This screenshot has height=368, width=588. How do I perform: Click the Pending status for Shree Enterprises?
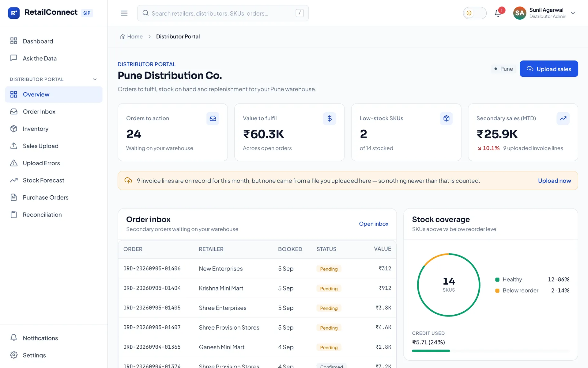click(x=329, y=308)
